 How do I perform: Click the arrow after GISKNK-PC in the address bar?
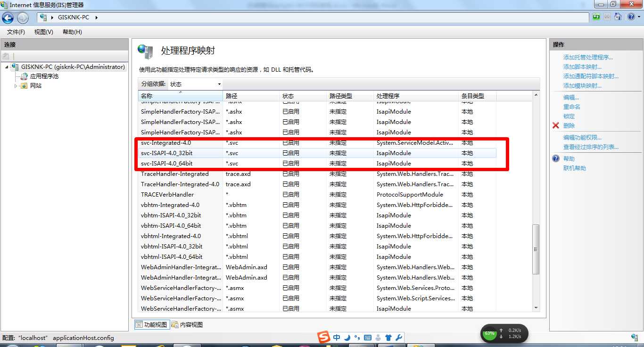tap(97, 17)
